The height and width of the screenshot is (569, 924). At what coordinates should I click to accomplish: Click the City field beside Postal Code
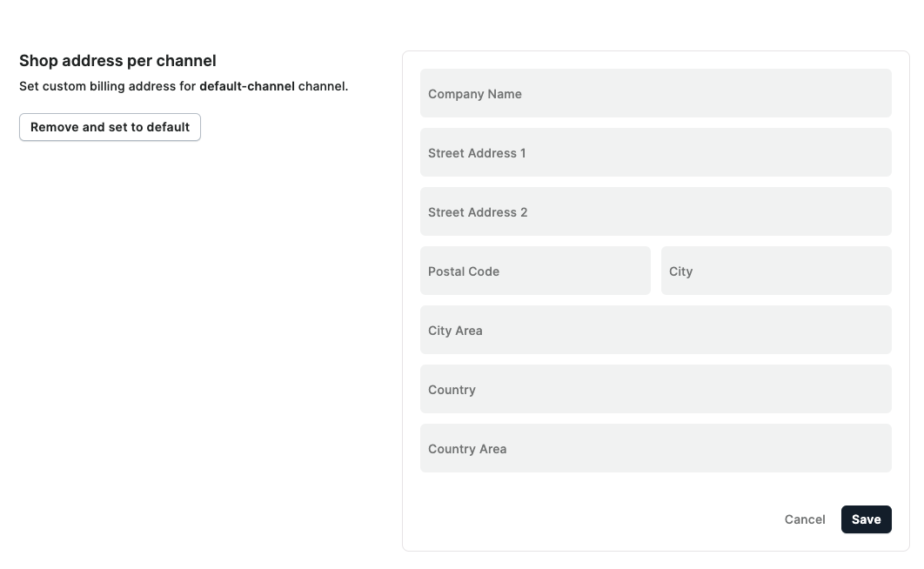776,271
